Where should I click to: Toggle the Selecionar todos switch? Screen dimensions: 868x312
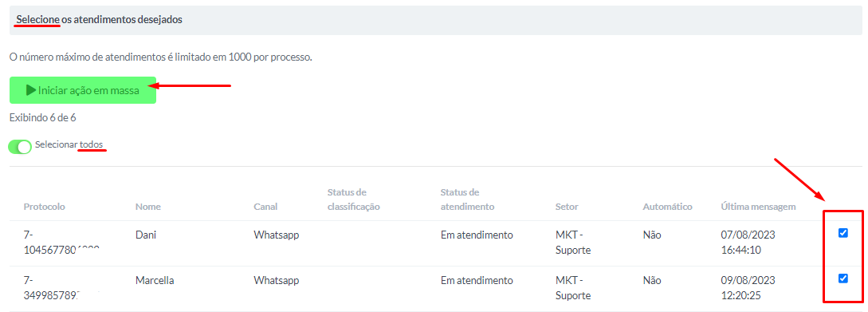click(x=19, y=147)
